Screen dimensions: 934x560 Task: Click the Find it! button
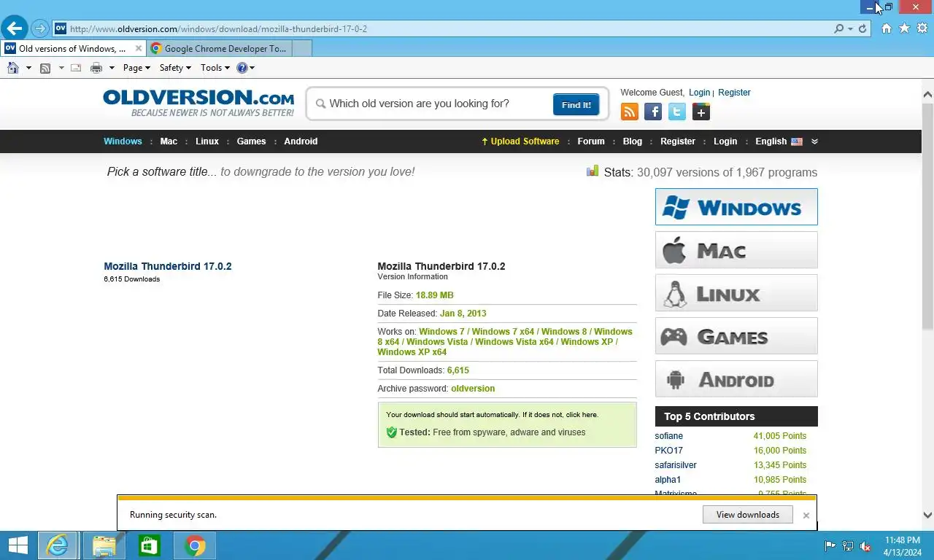pos(576,104)
